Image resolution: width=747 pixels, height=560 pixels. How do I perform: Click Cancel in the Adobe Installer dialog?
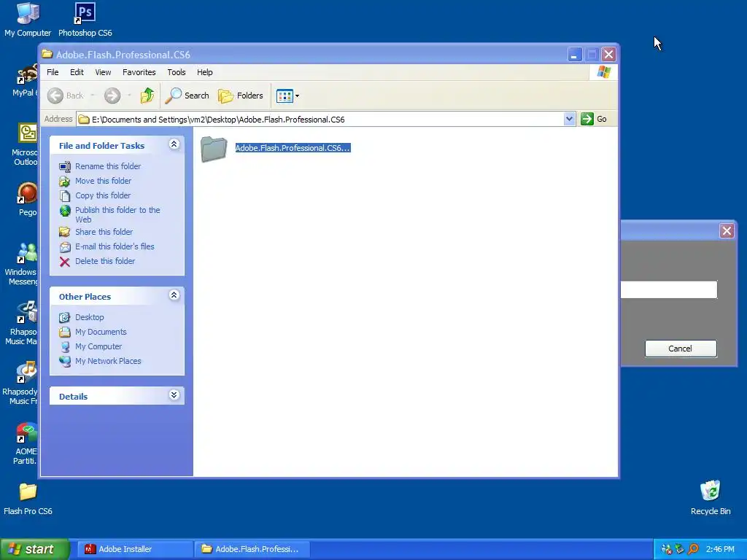(681, 349)
